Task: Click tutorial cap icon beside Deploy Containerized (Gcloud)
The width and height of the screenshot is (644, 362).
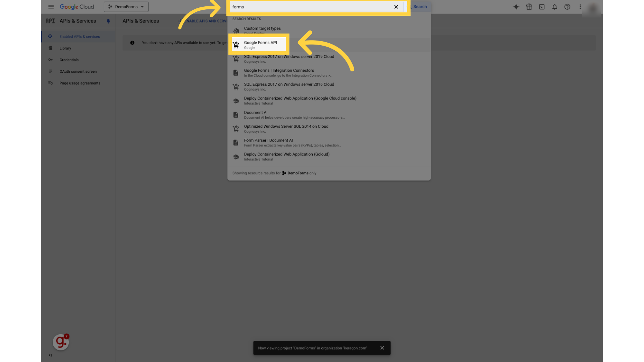Action: point(236,157)
